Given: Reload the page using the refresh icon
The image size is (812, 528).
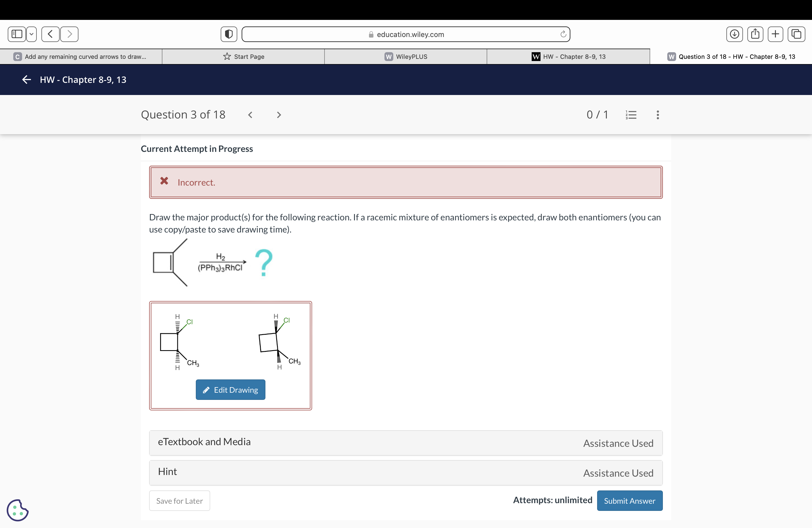Looking at the screenshot, I should 563,34.
